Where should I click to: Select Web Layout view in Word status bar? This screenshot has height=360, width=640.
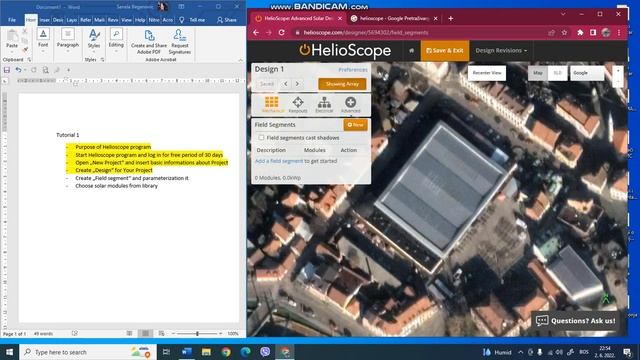[x=162, y=333]
